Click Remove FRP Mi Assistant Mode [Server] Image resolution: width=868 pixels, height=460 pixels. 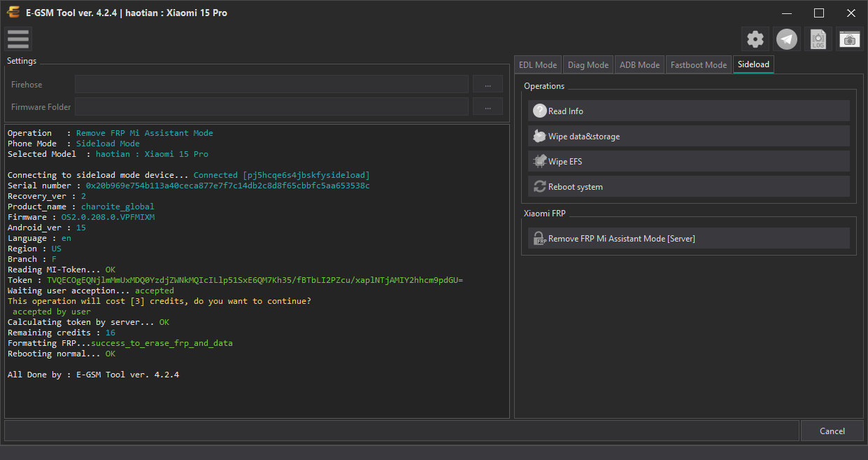(x=689, y=238)
